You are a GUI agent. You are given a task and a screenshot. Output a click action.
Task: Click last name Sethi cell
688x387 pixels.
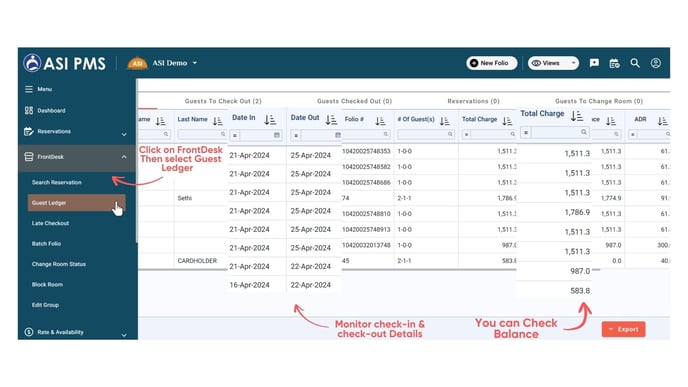(185, 198)
